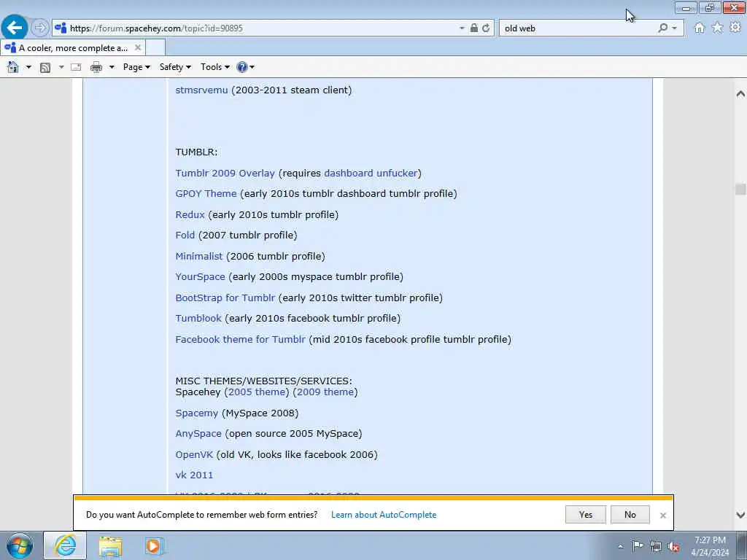Open the Tools gear icon at top right

[x=735, y=28]
